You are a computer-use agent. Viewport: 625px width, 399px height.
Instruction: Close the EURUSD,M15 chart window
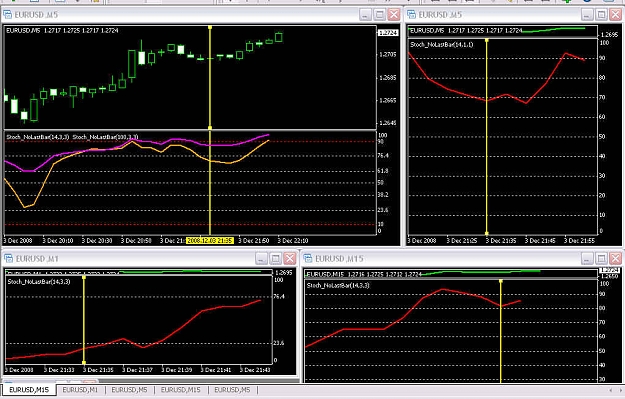coord(615,259)
